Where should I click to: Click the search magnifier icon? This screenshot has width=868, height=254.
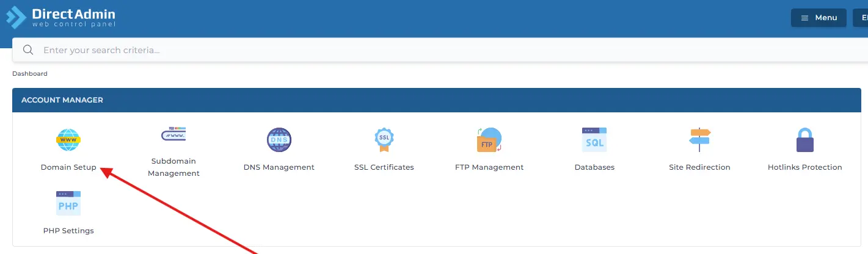(27, 50)
